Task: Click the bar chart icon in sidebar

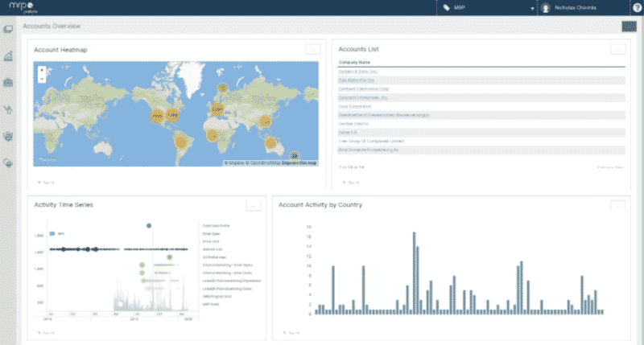Action: (9, 56)
